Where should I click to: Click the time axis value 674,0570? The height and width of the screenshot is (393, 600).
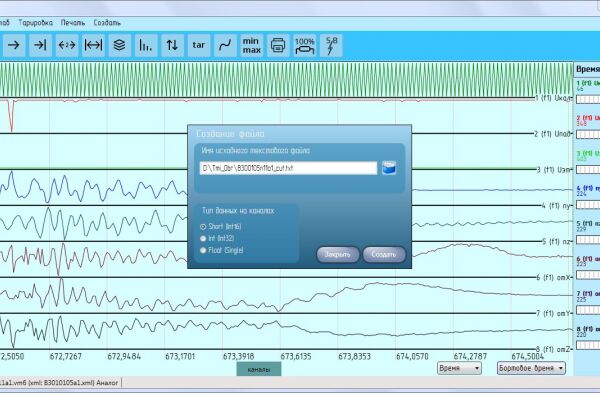[x=412, y=357]
